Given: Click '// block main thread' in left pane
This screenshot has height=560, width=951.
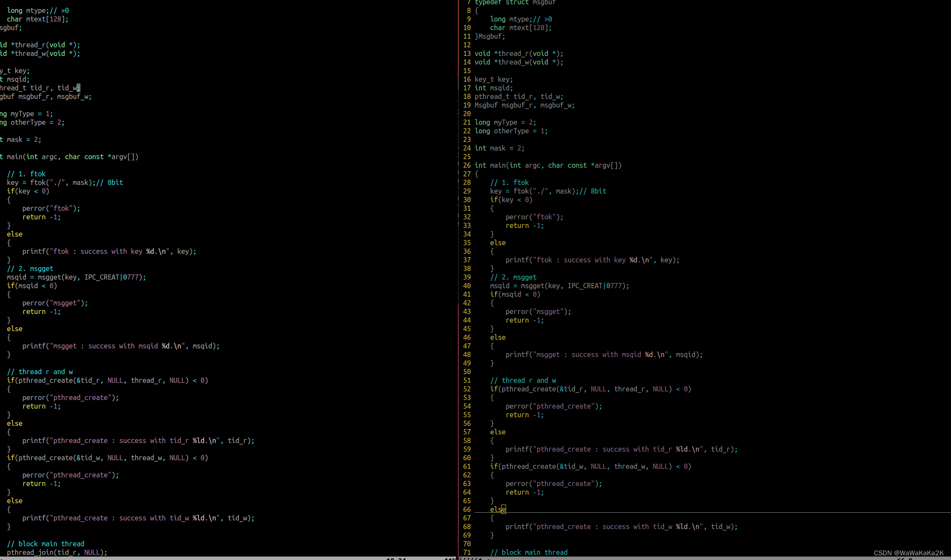Looking at the screenshot, I should tap(46, 544).
